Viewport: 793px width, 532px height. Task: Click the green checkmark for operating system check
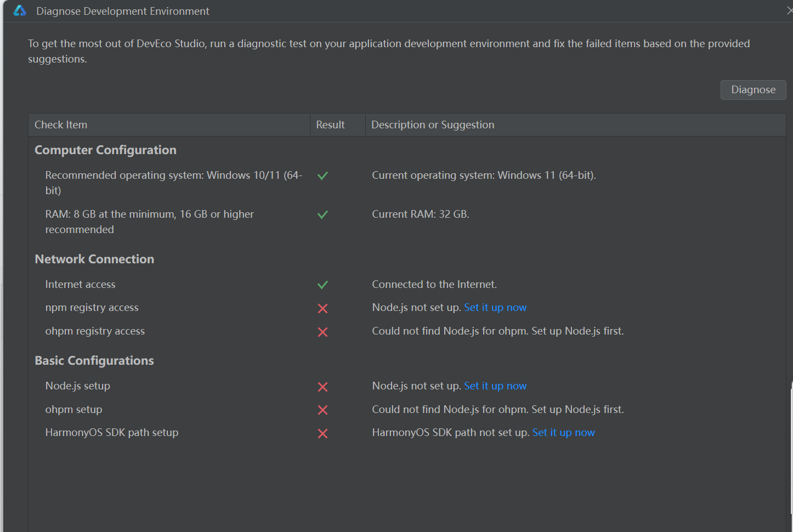(322, 176)
